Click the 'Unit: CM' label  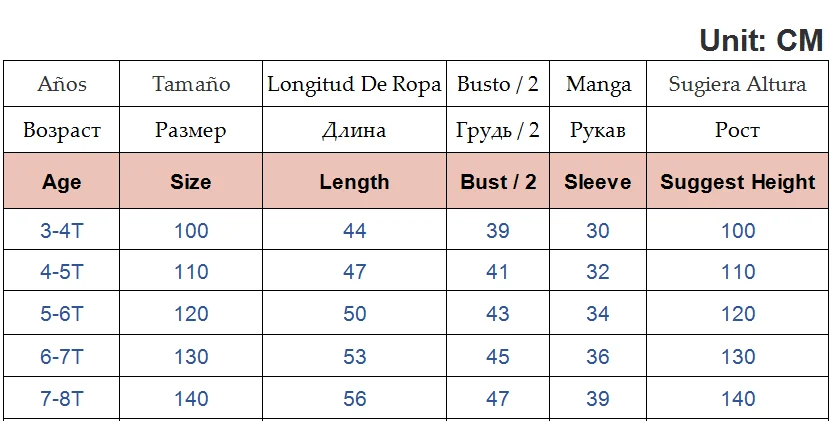tap(761, 40)
